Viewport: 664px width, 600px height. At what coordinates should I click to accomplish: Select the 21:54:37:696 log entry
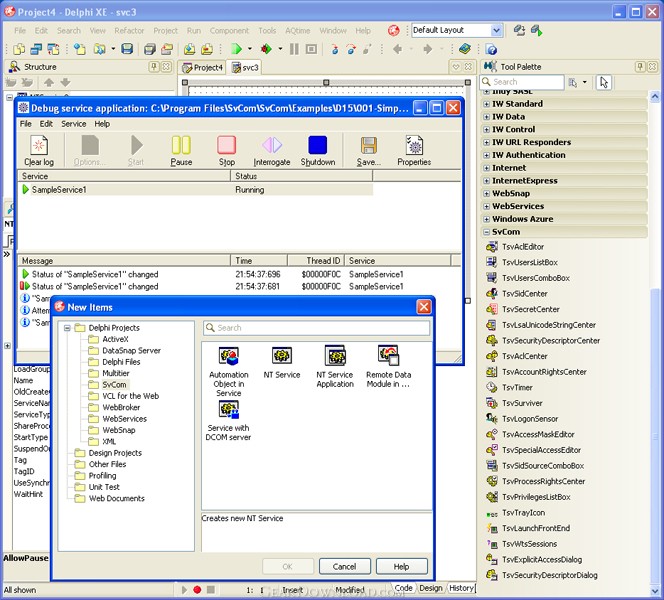point(235,274)
